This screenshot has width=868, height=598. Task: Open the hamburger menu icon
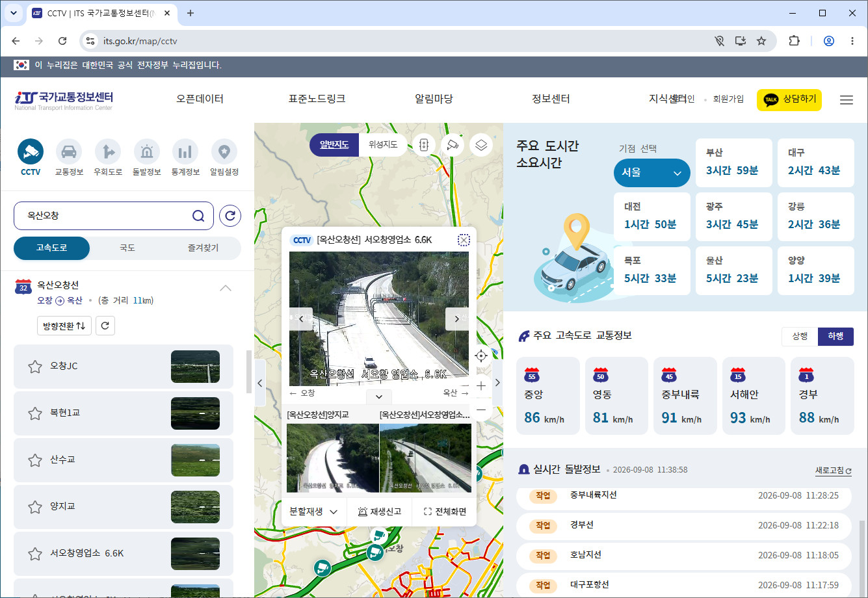point(847,100)
